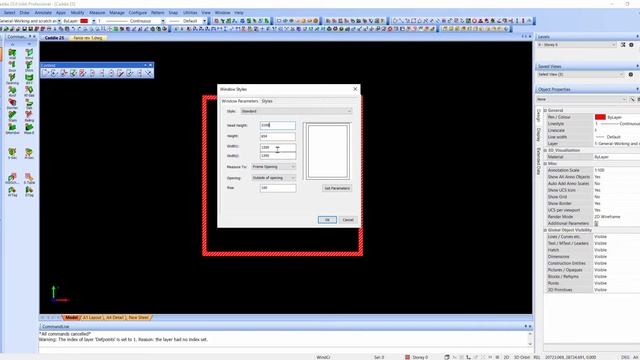Viewport: 640px width, 360px height.
Task: Select the D Tag tool
Action: click(29, 190)
